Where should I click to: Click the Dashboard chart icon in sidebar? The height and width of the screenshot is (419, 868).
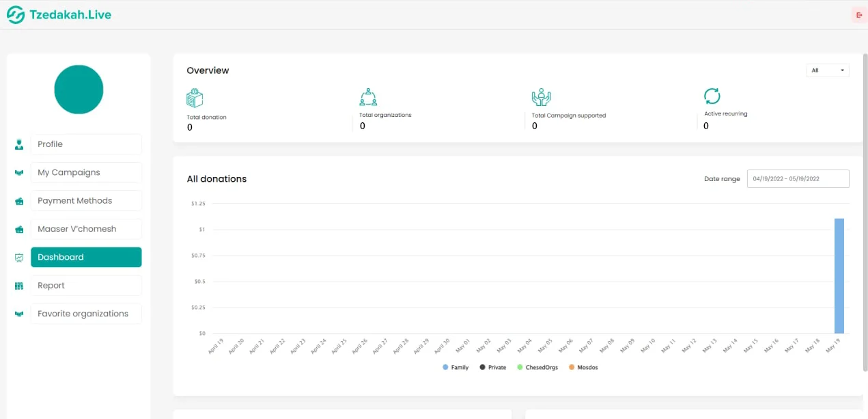point(19,258)
